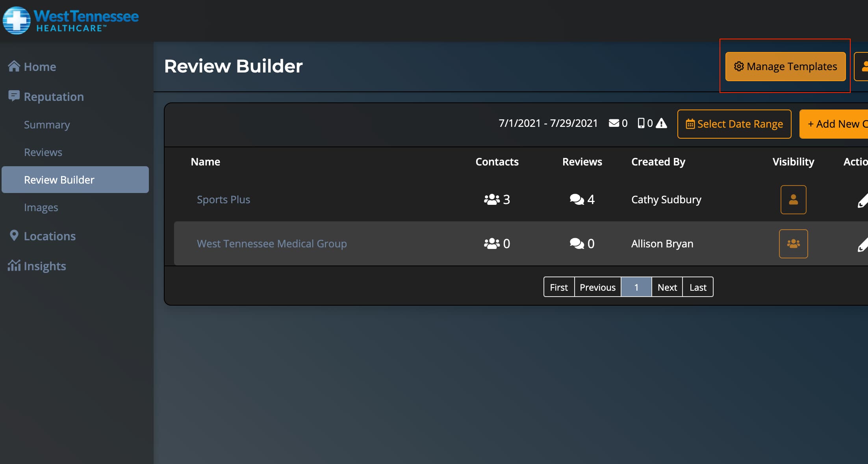Click the Reputation chat icon
Viewport: 868px width, 464px height.
click(x=14, y=96)
